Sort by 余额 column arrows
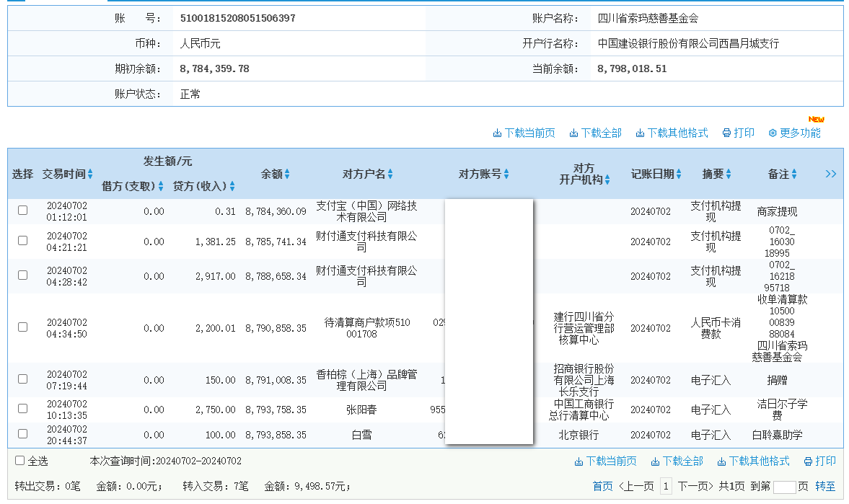This screenshot has height=504, width=849. (287, 174)
